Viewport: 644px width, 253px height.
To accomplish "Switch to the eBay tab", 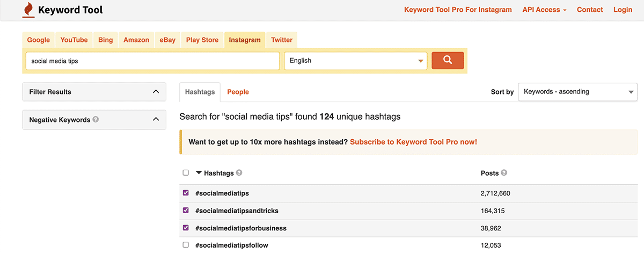I will (x=167, y=40).
